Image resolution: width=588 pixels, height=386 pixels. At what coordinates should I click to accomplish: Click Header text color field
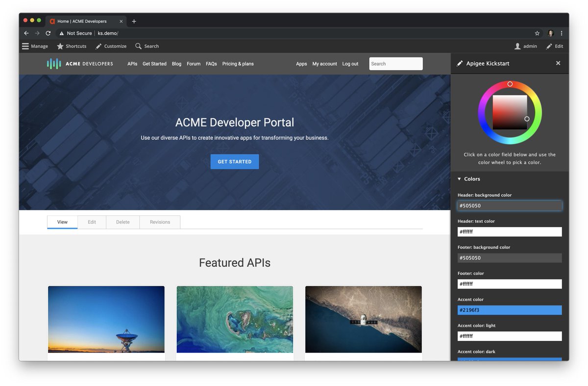click(510, 232)
